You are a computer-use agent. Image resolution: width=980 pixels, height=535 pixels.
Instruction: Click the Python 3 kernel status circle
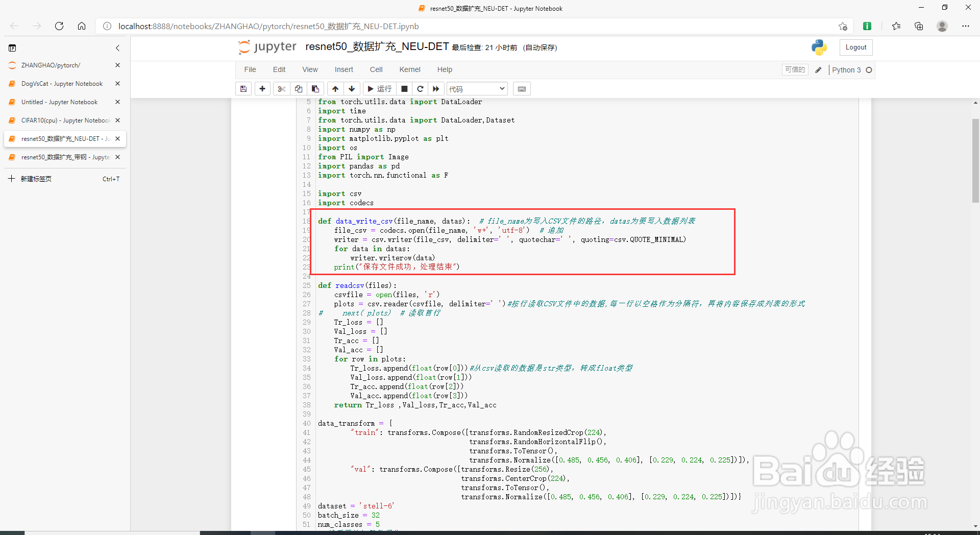pos(869,70)
